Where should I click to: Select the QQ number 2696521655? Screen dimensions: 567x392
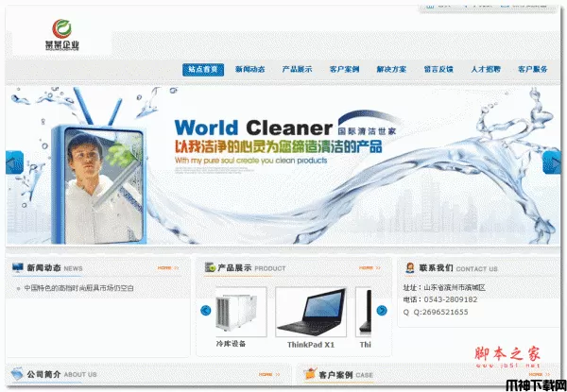[x=445, y=312]
